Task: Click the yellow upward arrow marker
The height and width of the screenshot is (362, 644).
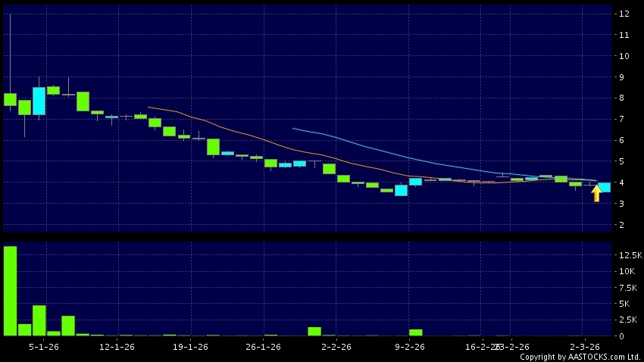Action: tap(596, 194)
